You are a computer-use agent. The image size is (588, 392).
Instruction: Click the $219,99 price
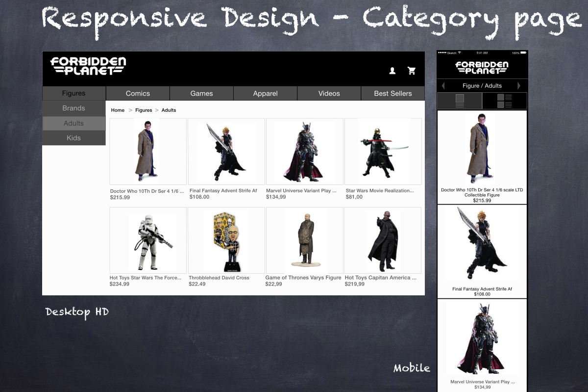click(355, 284)
